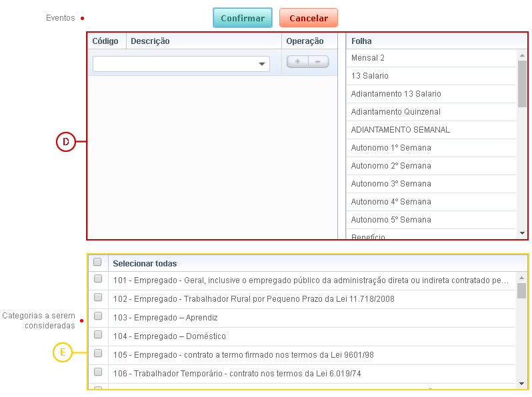Select Adiantamento Quinzenal in Folha list
This screenshot has width=532, height=397.
coord(431,112)
